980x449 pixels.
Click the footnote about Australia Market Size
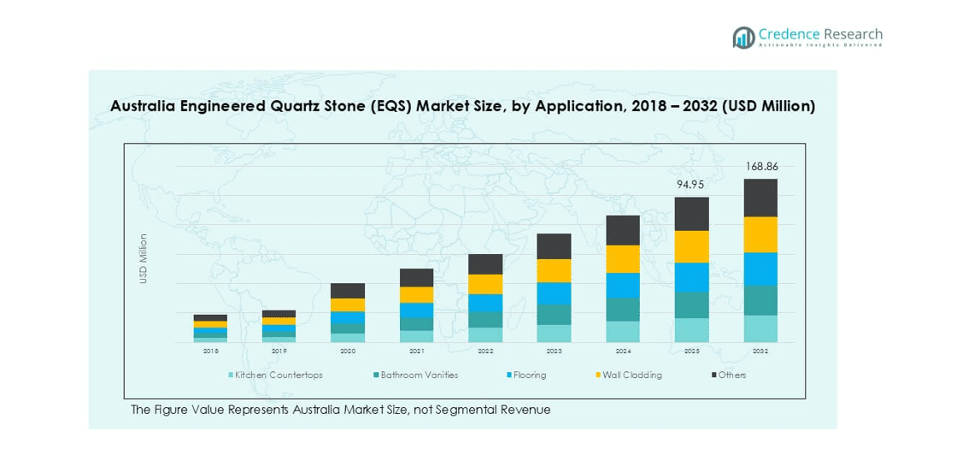(340, 411)
